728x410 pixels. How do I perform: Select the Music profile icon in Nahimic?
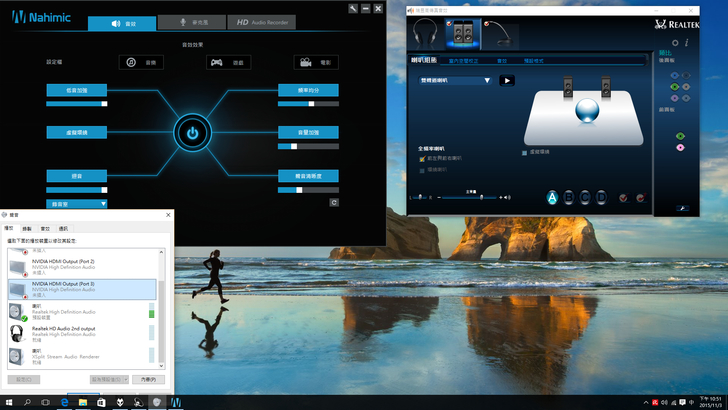tap(131, 62)
